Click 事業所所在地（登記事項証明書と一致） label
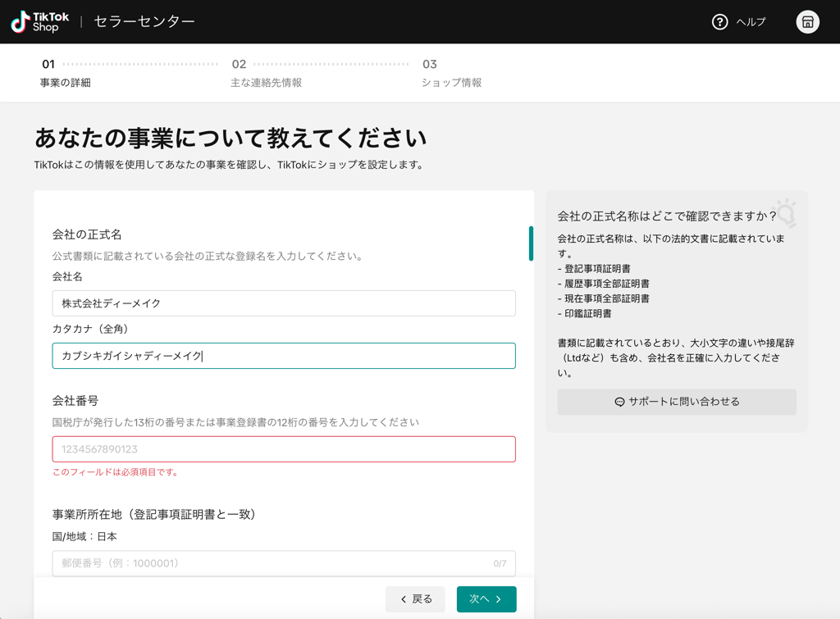This screenshot has height=619, width=840. pyautogui.click(x=153, y=514)
